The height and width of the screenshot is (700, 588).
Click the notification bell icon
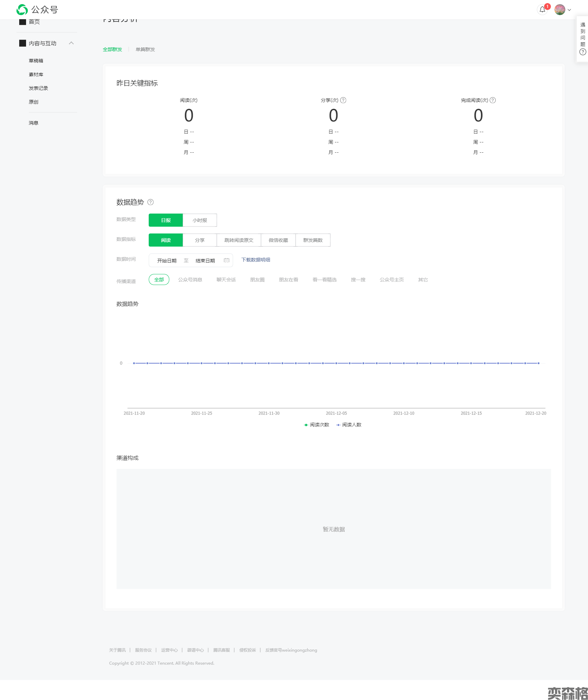542,10
